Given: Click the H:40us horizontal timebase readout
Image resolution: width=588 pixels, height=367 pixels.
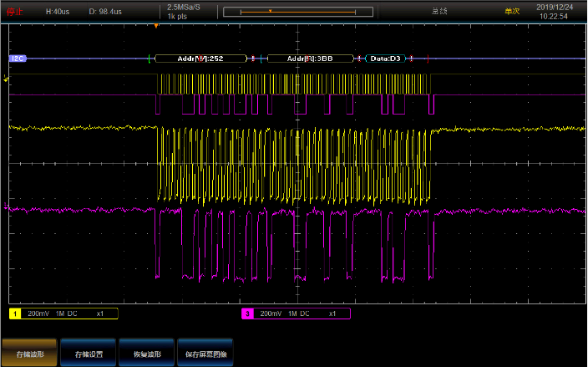Looking at the screenshot, I should coord(58,11).
